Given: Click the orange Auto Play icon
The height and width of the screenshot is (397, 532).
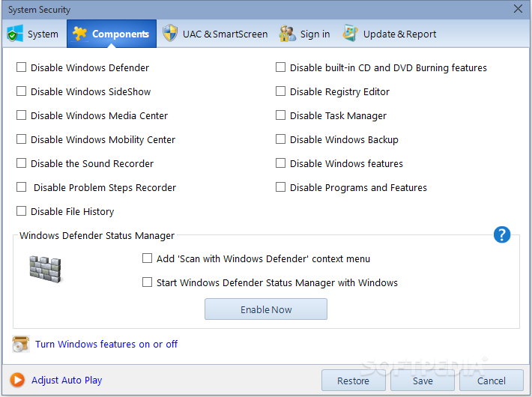Looking at the screenshot, I should click(x=17, y=380).
